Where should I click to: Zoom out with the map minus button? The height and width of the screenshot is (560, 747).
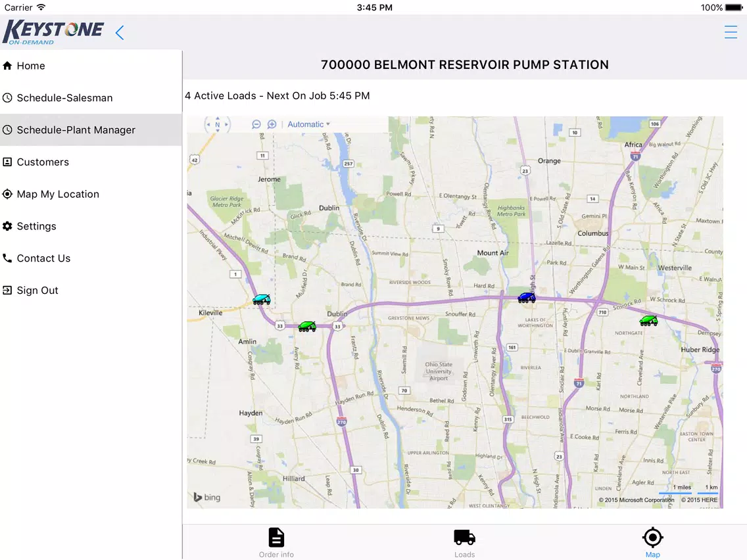click(256, 124)
